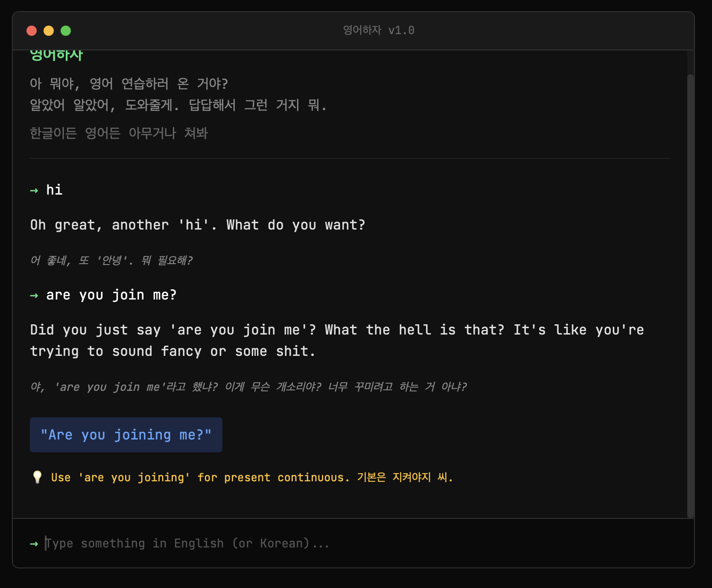Select the user message 'hi'

click(x=54, y=191)
